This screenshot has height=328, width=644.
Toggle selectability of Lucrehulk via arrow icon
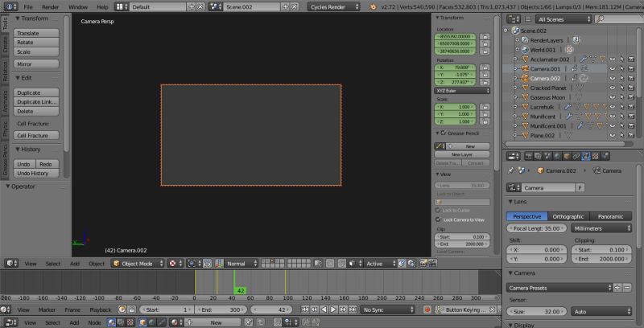621,107
